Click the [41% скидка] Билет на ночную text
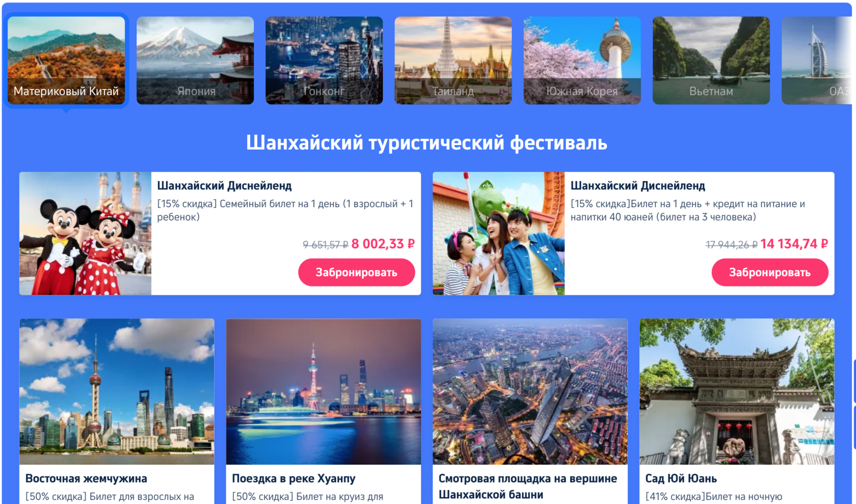 713,496
